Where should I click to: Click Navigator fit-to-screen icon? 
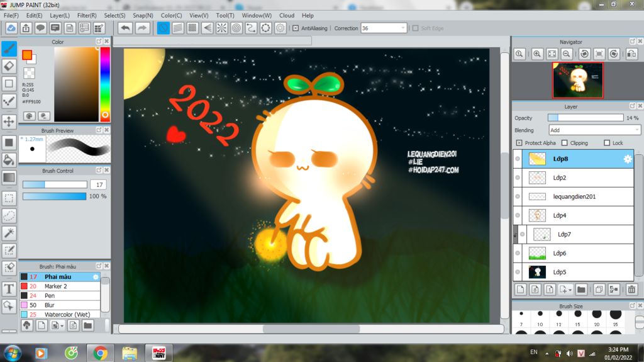click(552, 54)
